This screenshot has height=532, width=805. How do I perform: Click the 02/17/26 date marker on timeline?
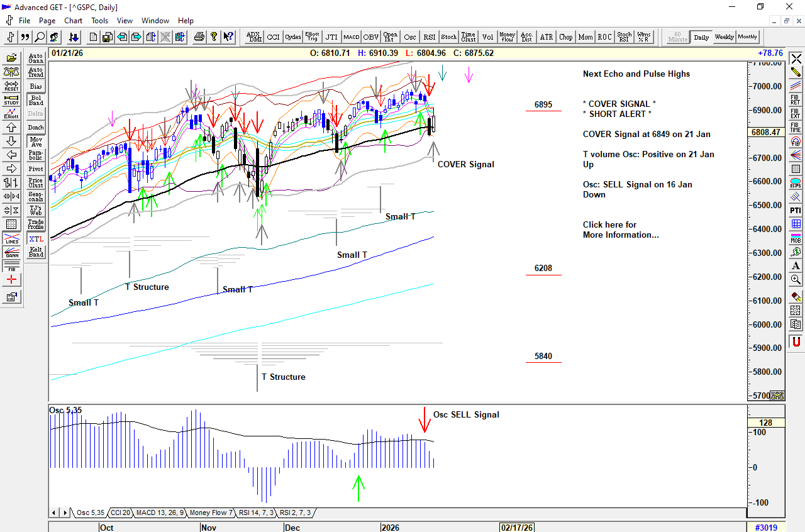click(x=517, y=528)
